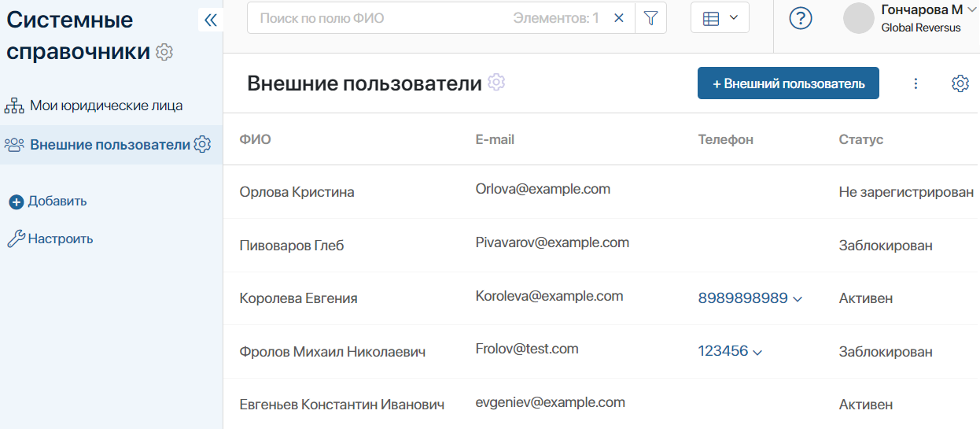
Task: Open the Пивоваров Глеб row
Action: [x=602, y=246]
